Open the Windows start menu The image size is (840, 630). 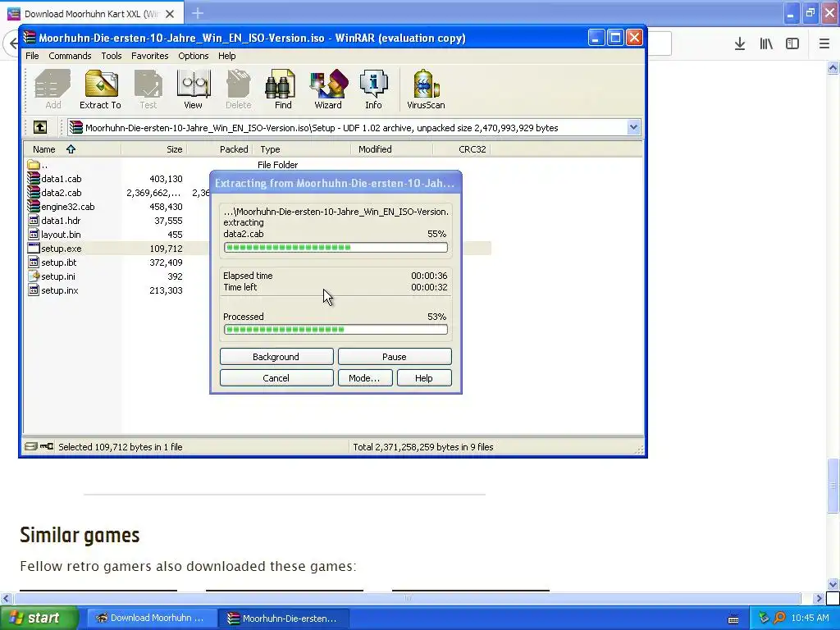click(39, 619)
